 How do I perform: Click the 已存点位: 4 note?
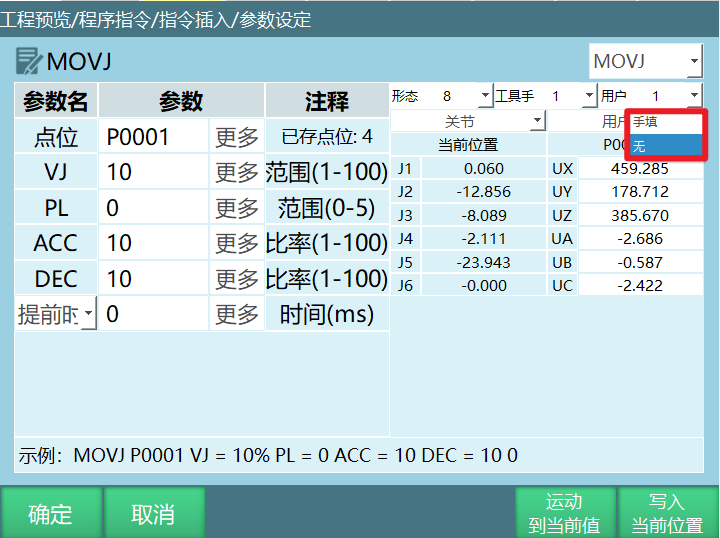coord(327,136)
